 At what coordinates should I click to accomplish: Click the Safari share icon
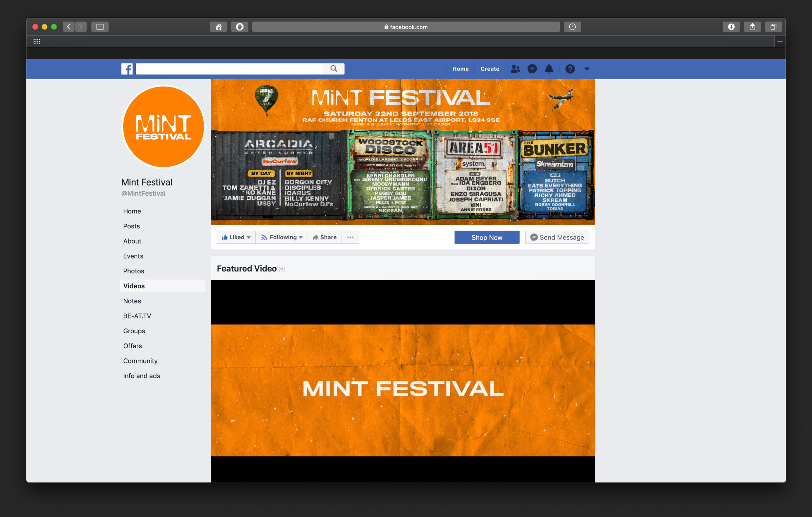752,27
